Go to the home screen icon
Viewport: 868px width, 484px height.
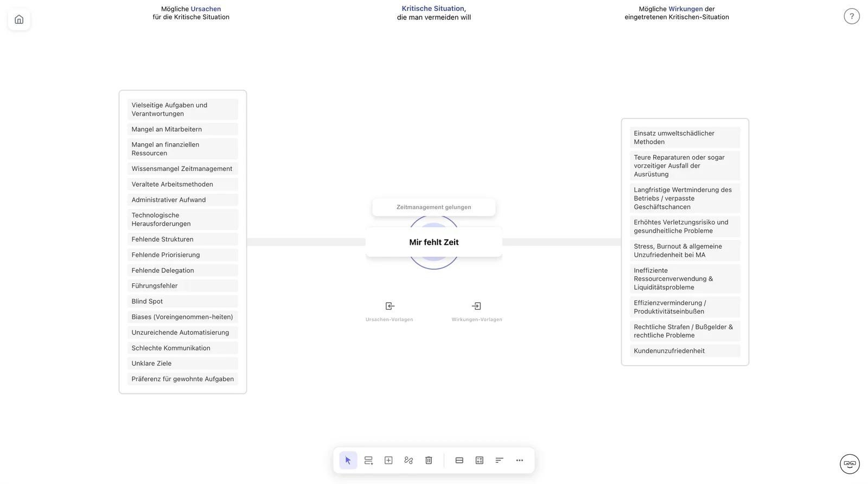coord(19,20)
